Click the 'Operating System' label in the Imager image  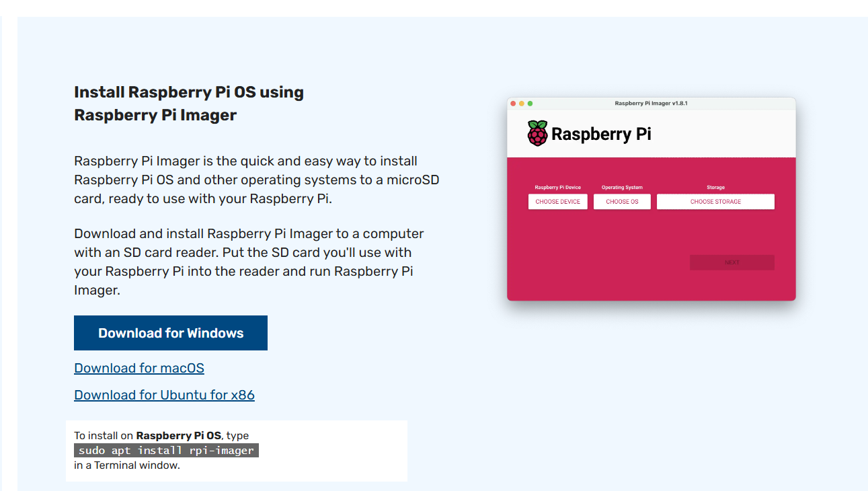coord(622,188)
